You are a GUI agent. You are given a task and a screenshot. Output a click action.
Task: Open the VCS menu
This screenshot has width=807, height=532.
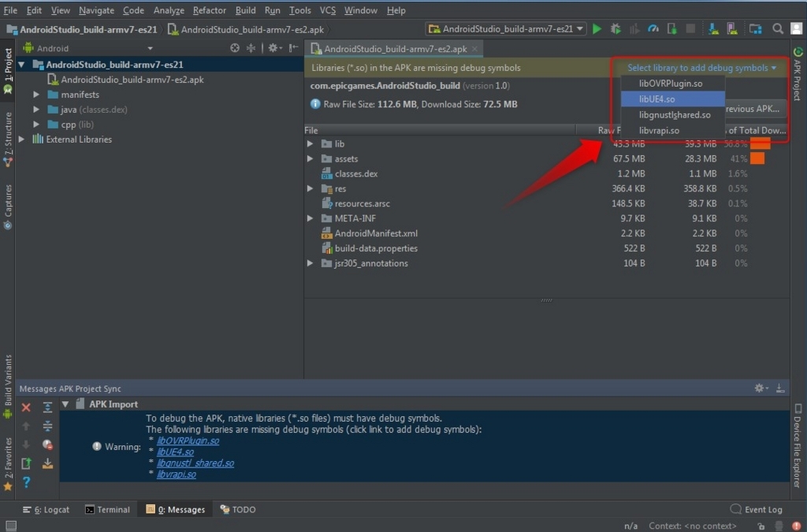pos(327,10)
